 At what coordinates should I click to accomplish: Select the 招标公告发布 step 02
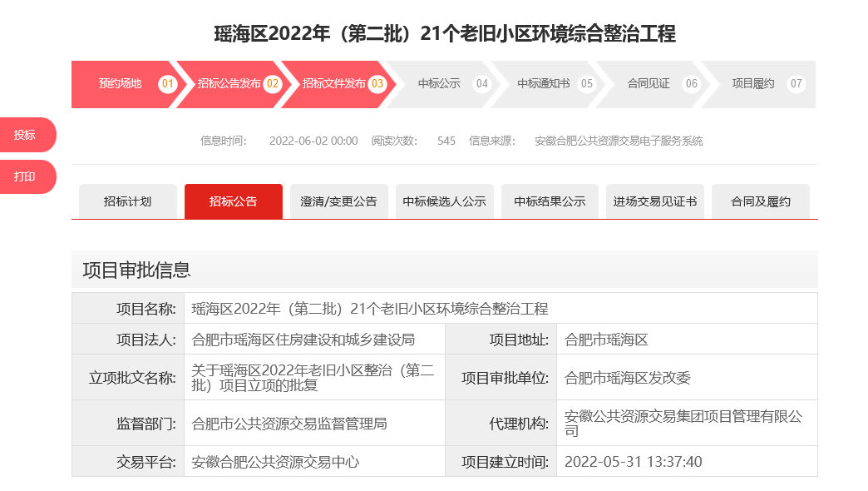tap(230, 84)
